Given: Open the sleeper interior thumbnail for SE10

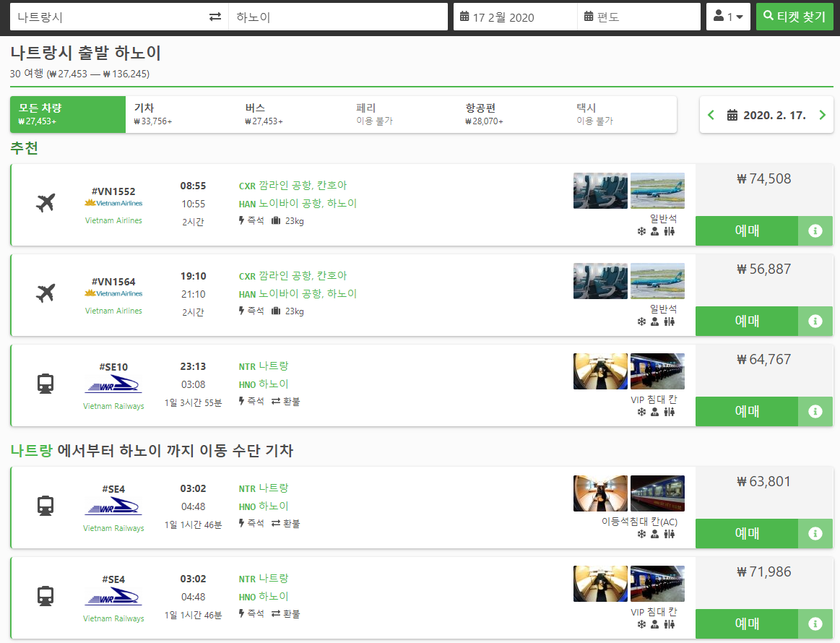Looking at the screenshot, I should pyautogui.click(x=600, y=371).
